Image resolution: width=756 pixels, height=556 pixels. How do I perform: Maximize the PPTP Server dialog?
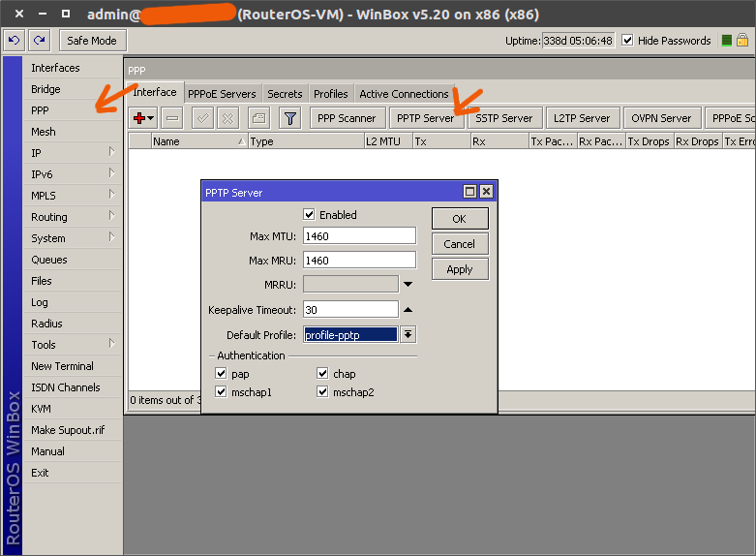pyautogui.click(x=469, y=192)
